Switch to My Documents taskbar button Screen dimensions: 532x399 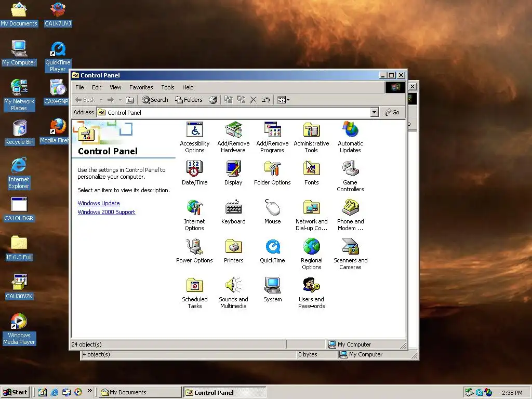click(140, 392)
